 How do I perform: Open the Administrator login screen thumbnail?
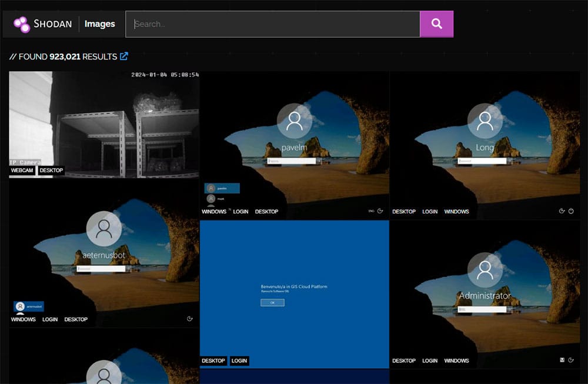[485, 295]
